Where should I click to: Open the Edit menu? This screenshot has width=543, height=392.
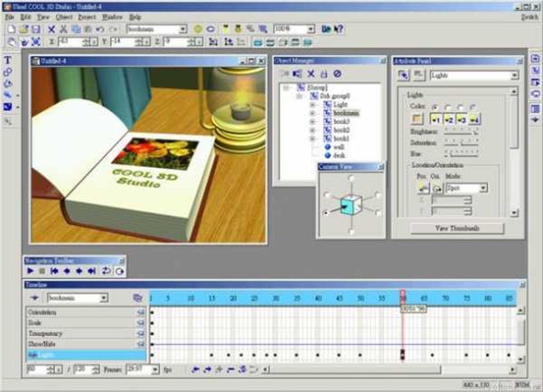tap(25, 17)
